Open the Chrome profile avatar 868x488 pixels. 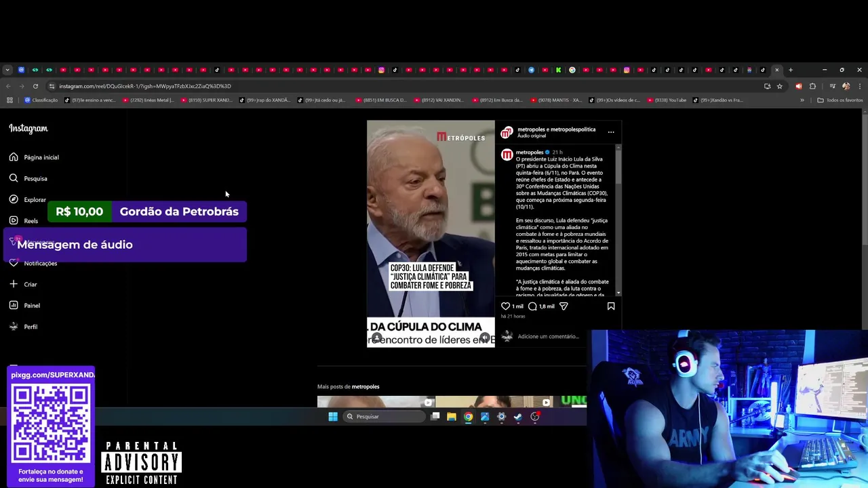[x=846, y=86]
